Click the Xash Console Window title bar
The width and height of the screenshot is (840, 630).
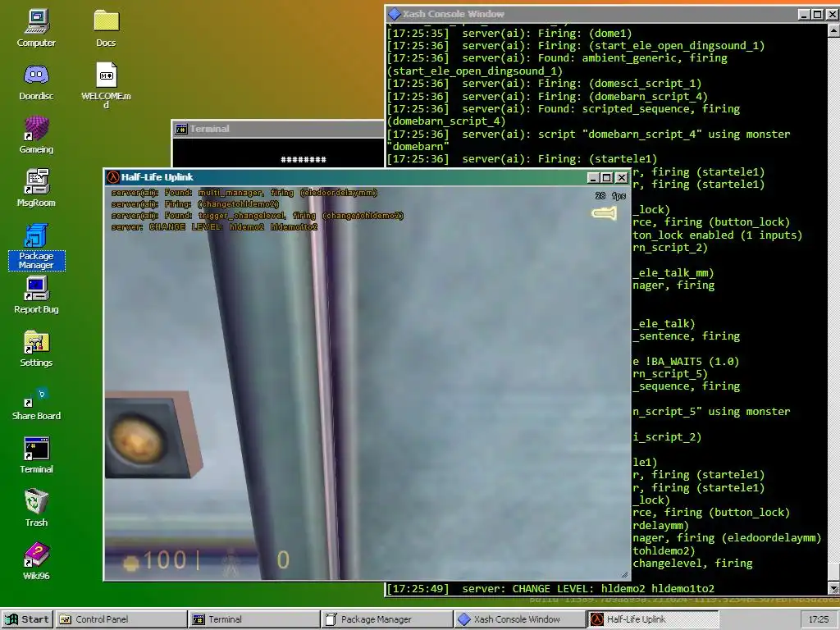(612, 15)
